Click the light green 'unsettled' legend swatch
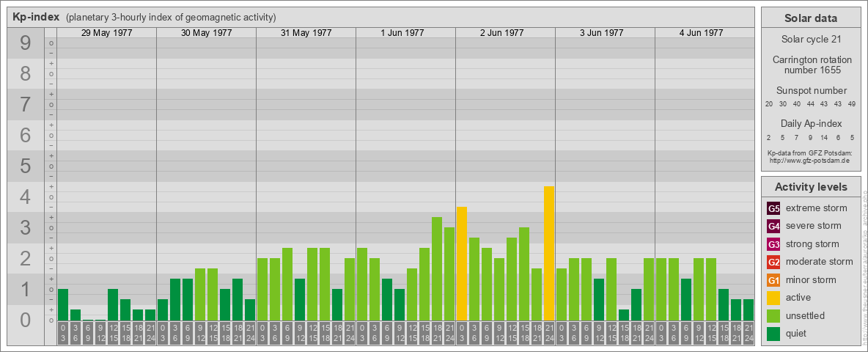Viewport: 868px width, 352px height. pyautogui.click(x=773, y=315)
